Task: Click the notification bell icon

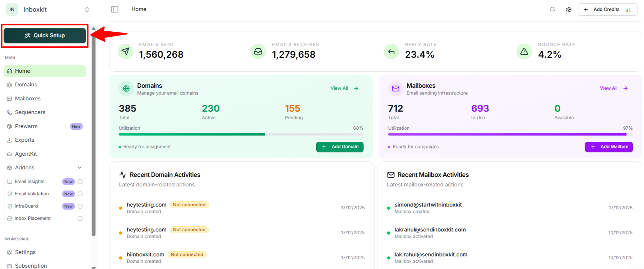Action: point(552,10)
